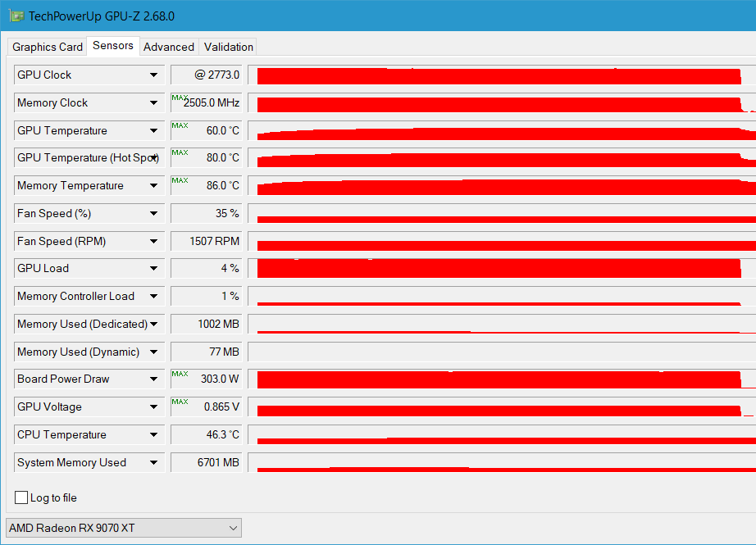Open Memory Used (Dedicated) dropdown
The image size is (756, 545).
click(x=153, y=325)
